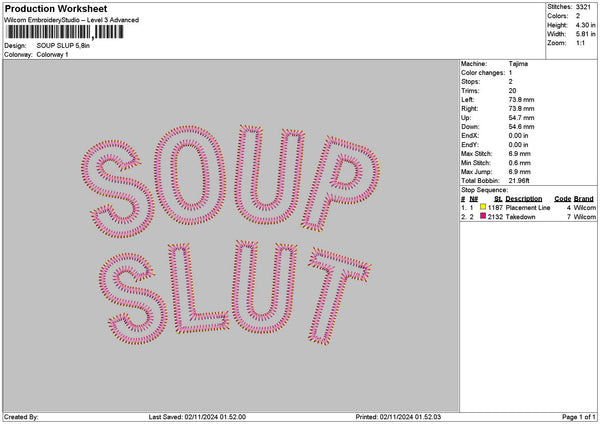
Task: Select the 'Takedown' description
Action: [520, 217]
